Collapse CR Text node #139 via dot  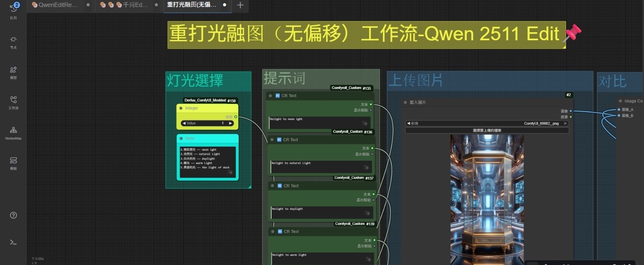point(273,232)
